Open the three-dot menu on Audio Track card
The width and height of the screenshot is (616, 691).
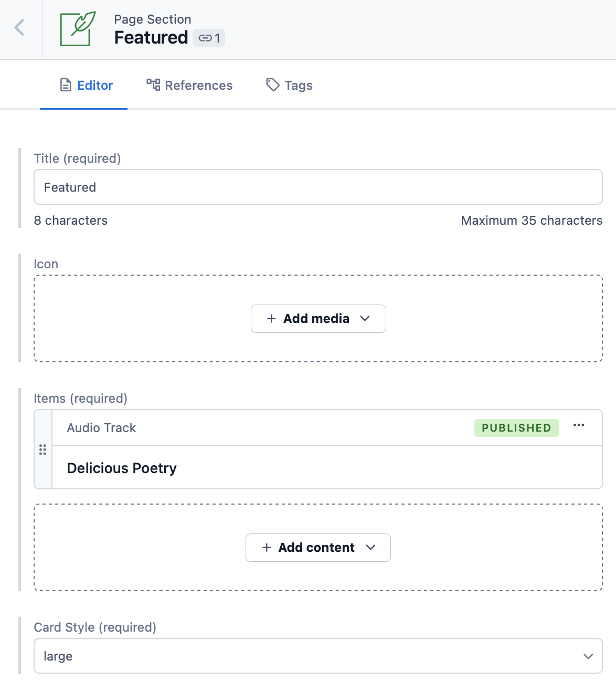point(579,425)
